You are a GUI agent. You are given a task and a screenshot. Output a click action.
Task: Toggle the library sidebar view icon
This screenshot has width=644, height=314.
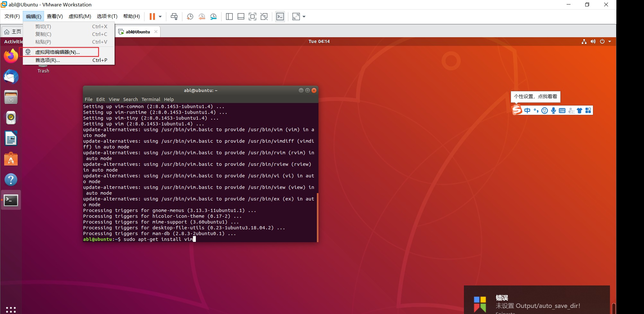click(229, 17)
